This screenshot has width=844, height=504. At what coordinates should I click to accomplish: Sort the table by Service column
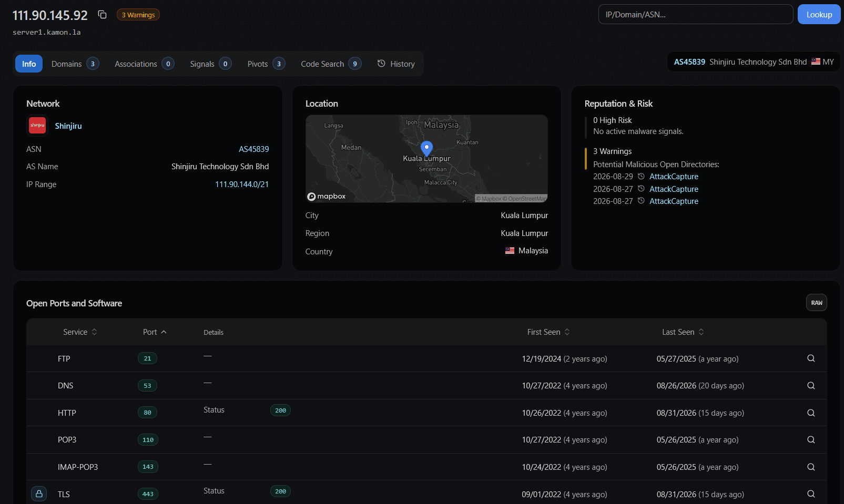[x=80, y=332]
